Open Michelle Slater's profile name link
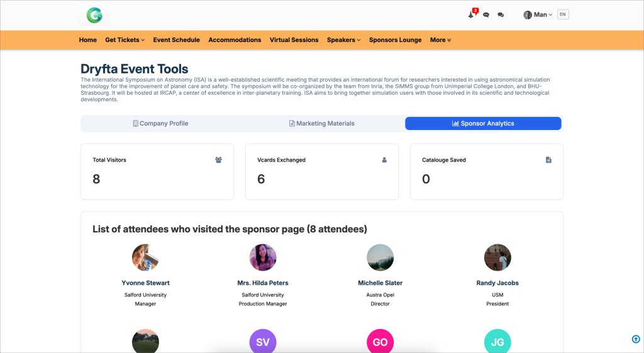Image resolution: width=644 pixels, height=353 pixels. pos(380,283)
